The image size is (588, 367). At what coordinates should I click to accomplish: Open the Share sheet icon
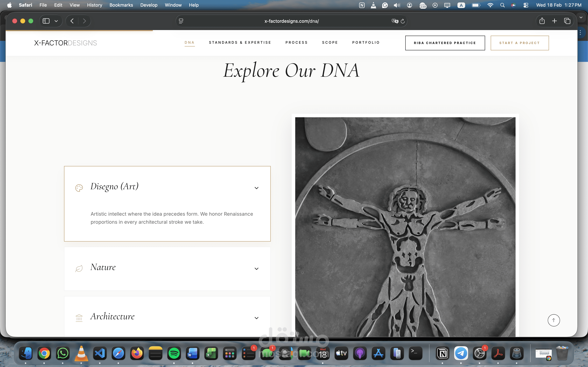pos(542,21)
